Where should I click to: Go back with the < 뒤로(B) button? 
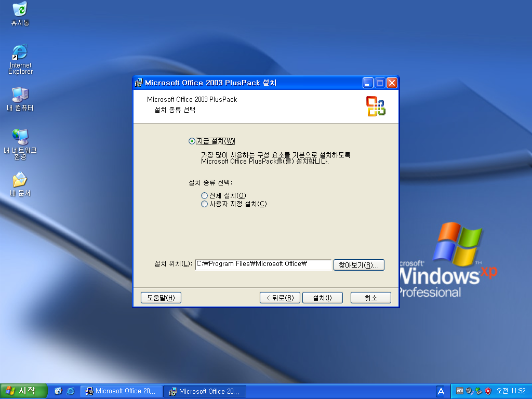click(x=280, y=298)
